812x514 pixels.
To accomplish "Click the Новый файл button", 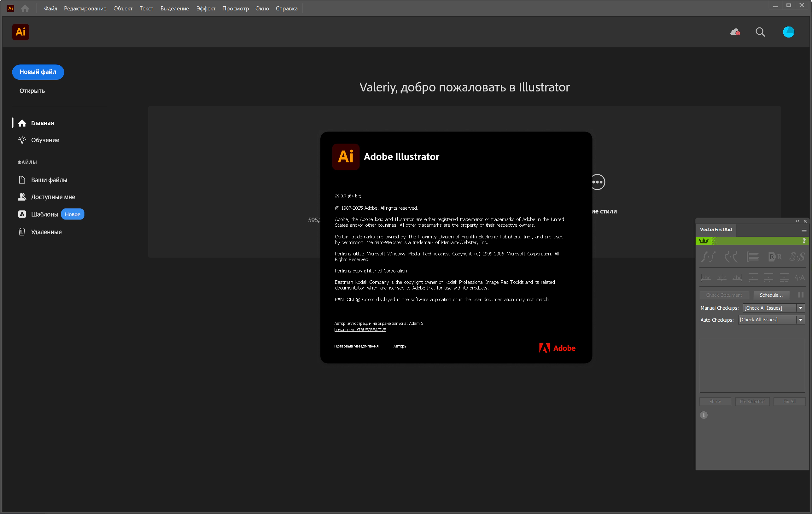I will [38, 72].
